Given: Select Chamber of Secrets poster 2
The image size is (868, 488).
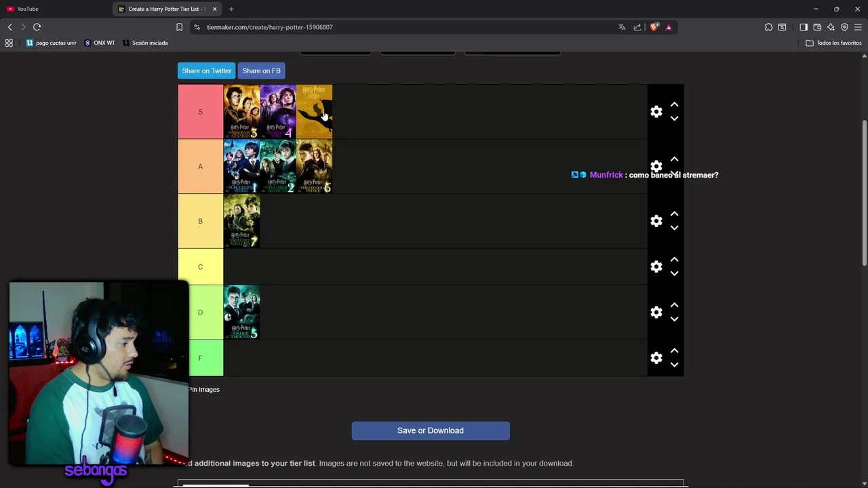Looking at the screenshot, I should [x=278, y=167].
